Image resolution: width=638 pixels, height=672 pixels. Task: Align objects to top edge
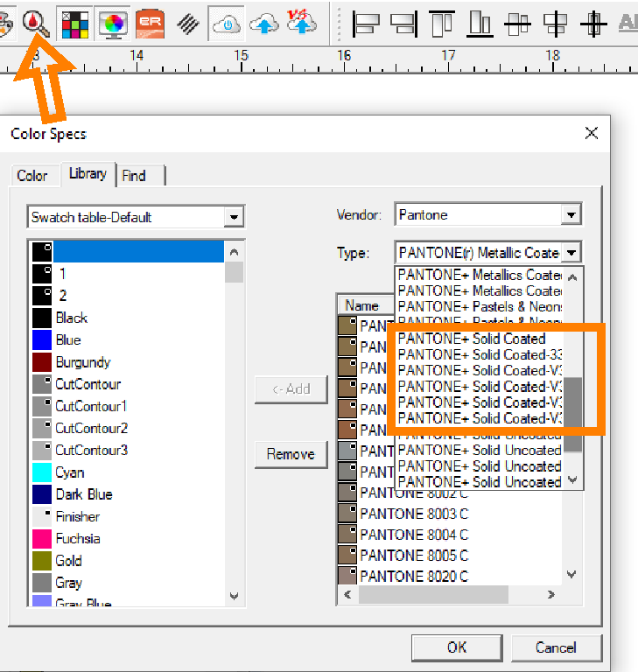[442, 24]
